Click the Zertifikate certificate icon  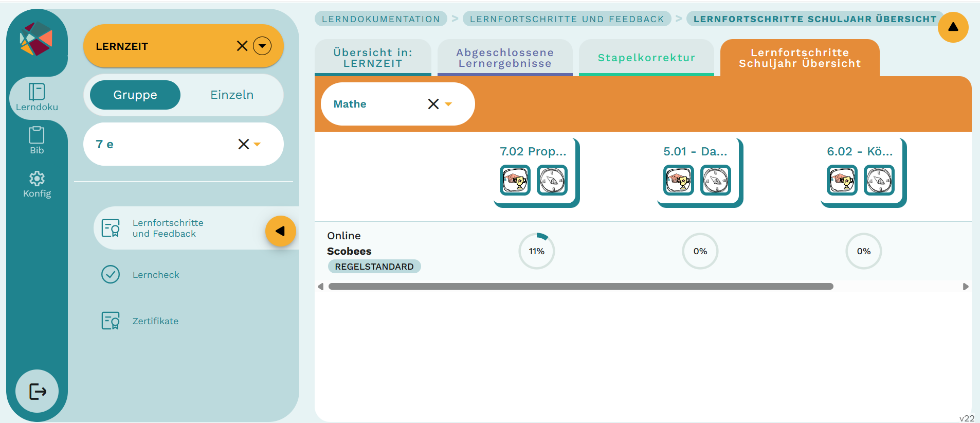point(111,321)
